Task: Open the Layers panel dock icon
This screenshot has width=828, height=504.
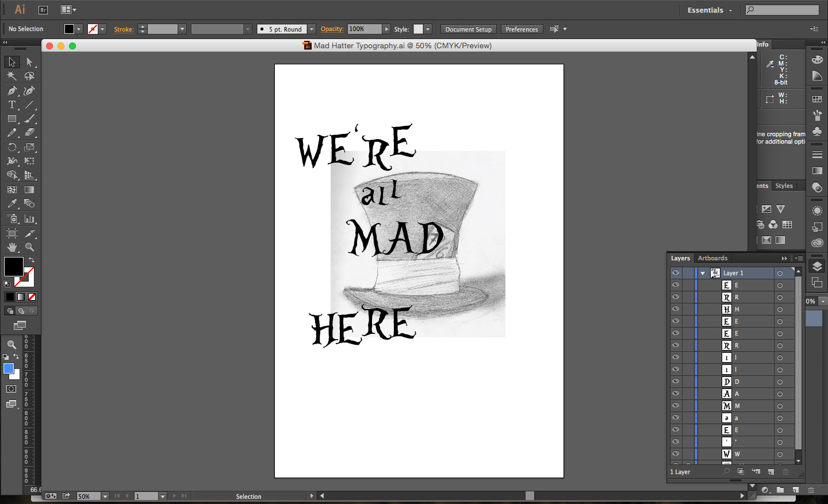Action: pyautogui.click(x=817, y=266)
